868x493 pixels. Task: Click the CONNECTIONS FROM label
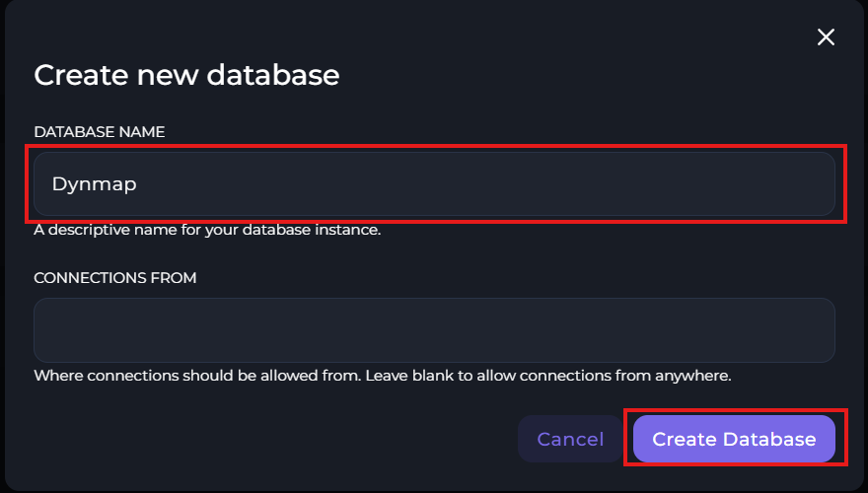pyautogui.click(x=114, y=278)
